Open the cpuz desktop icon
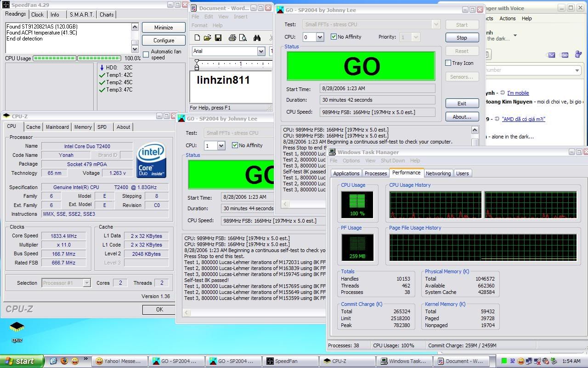 coord(17,331)
